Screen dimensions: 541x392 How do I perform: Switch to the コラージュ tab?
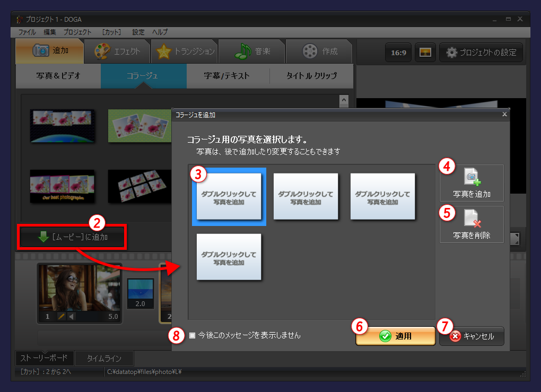click(143, 76)
